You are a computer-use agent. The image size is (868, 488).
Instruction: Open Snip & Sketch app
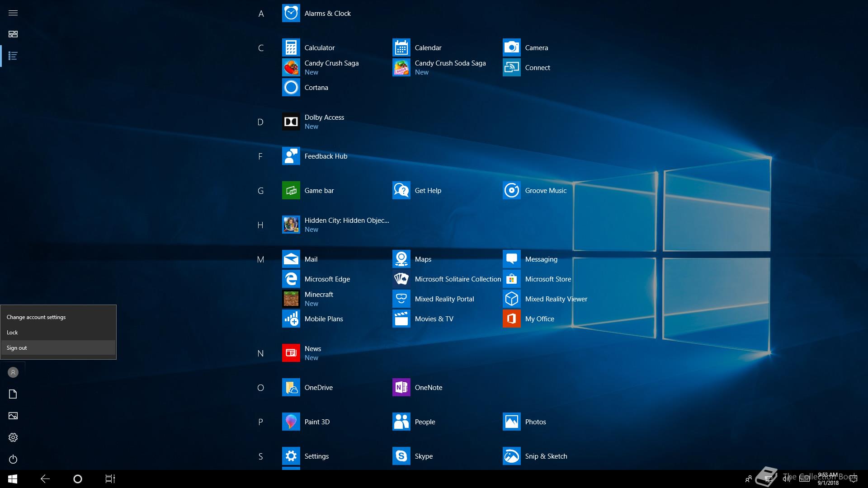tap(511, 456)
